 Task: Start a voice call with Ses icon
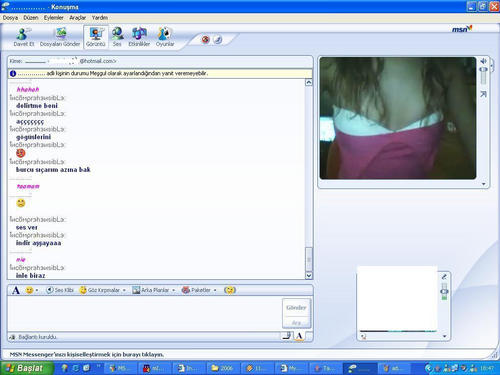click(117, 37)
